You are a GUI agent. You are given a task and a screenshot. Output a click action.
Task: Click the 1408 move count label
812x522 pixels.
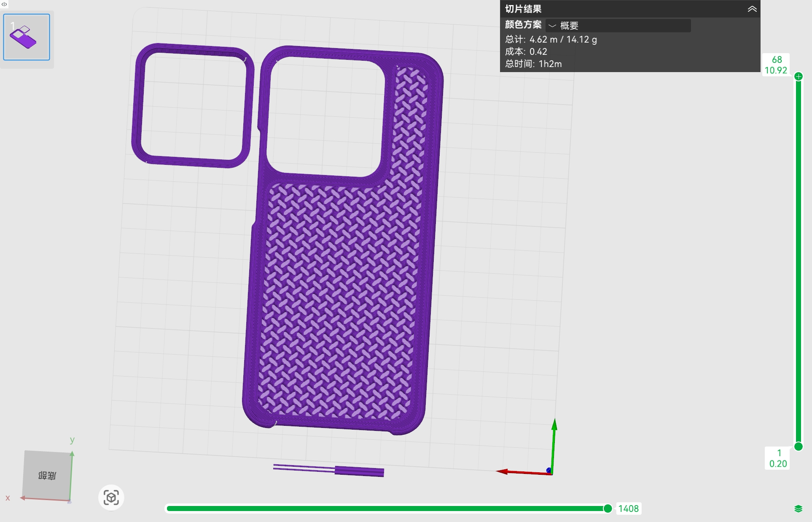pos(628,509)
